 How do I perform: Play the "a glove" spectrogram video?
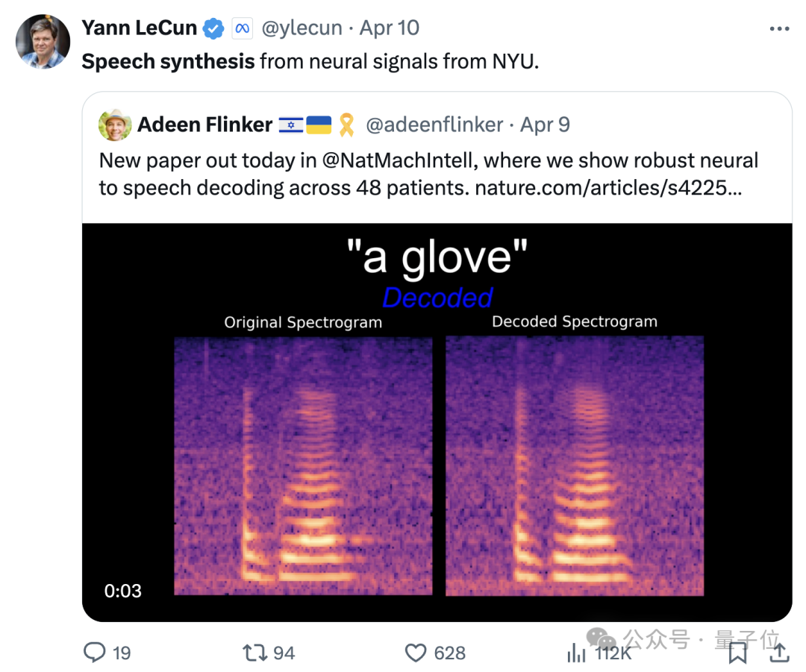(437, 421)
